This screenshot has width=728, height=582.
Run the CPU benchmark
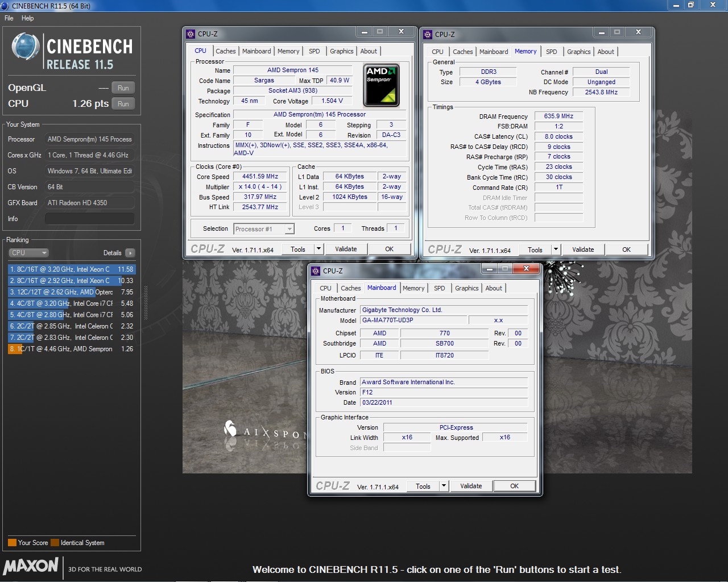(123, 104)
